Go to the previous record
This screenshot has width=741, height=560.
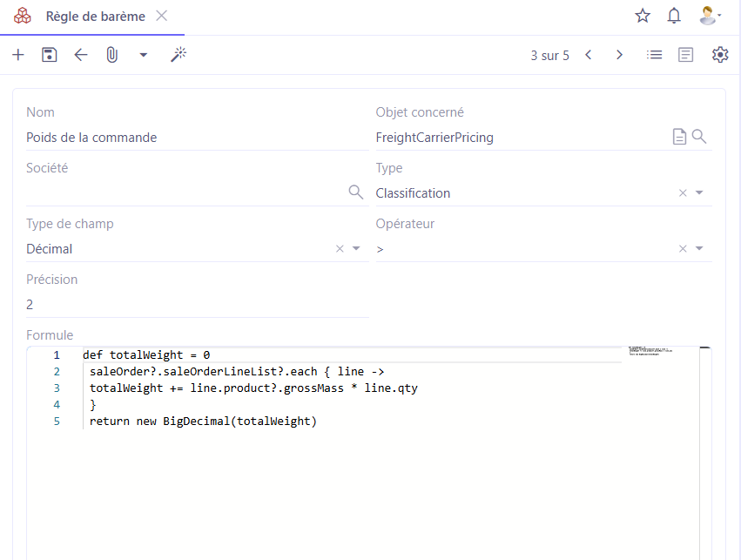[589, 55]
